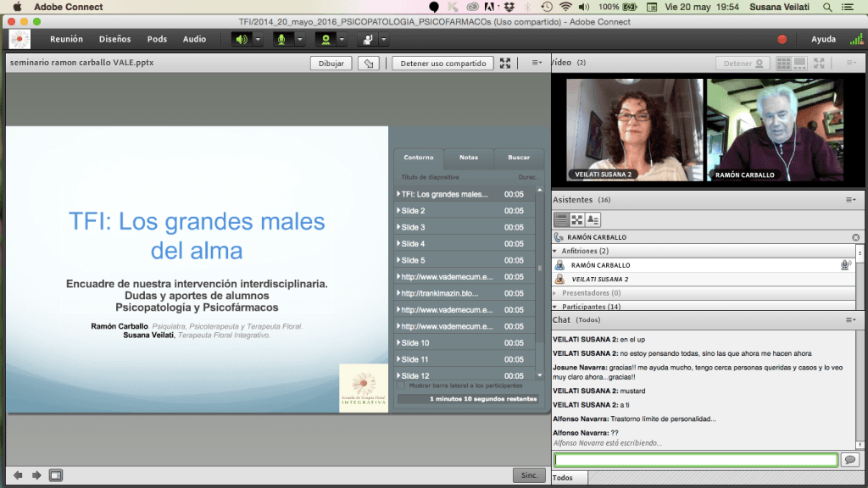Enable Mostrar barra lateral a los participantes

click(x=401, y=385)
